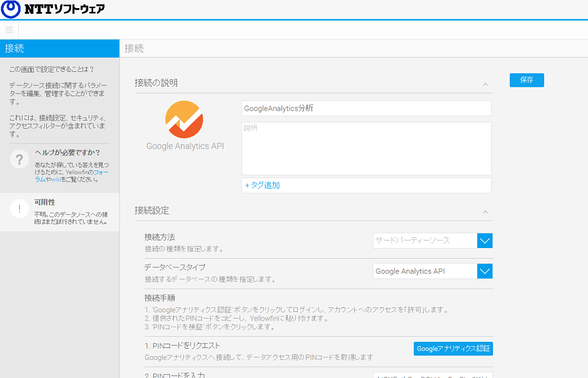Open the hamburger menu icon

click(x=9, y=29)
